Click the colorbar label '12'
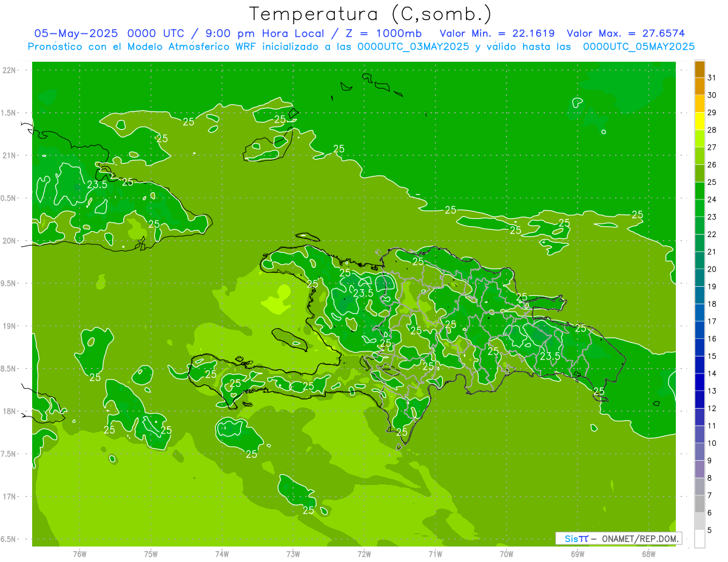This screenshot has height=562, width=728. [x=712, y=408]
